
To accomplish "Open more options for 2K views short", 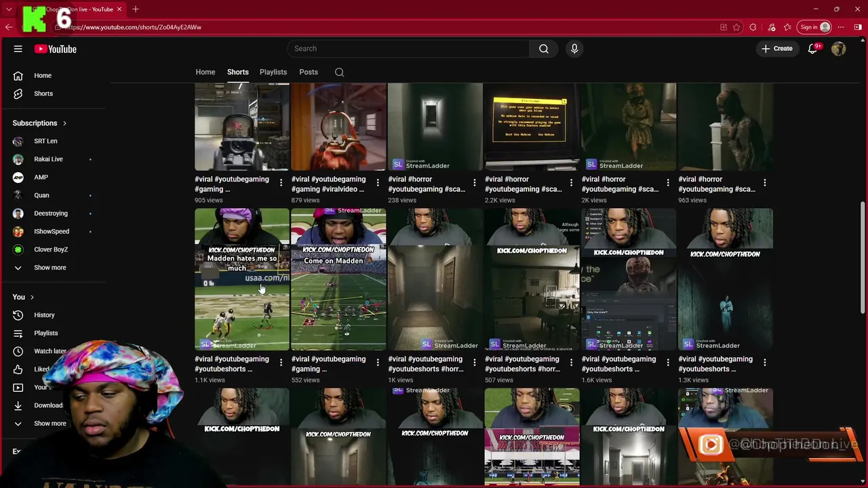I will pyautogui.click(x=668, y=183).
